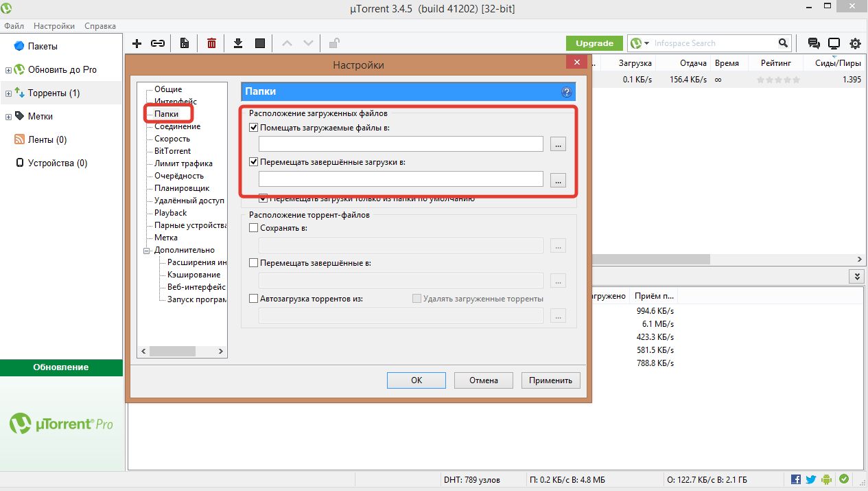Image resolution: width=868 pixels, height=491 pixels.
Task: Enable Перемещать завершённые в checkbox
Action: tap(254, 262)
